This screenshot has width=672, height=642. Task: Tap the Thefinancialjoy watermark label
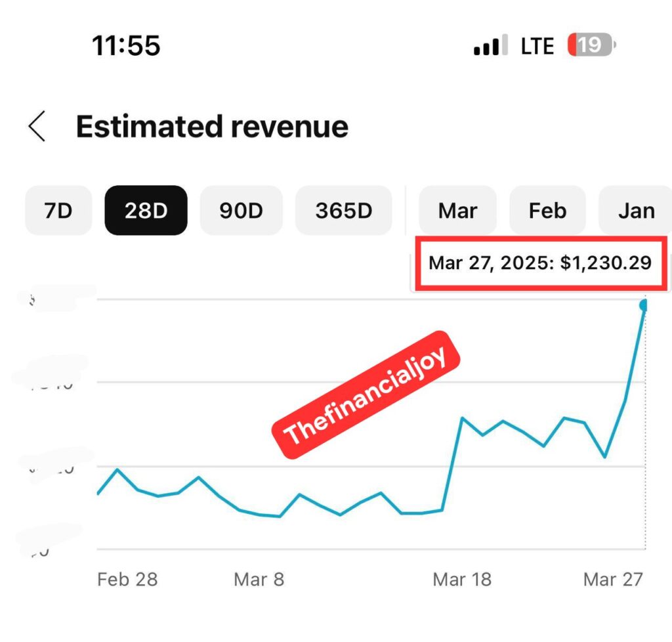(x=366, y=394)
